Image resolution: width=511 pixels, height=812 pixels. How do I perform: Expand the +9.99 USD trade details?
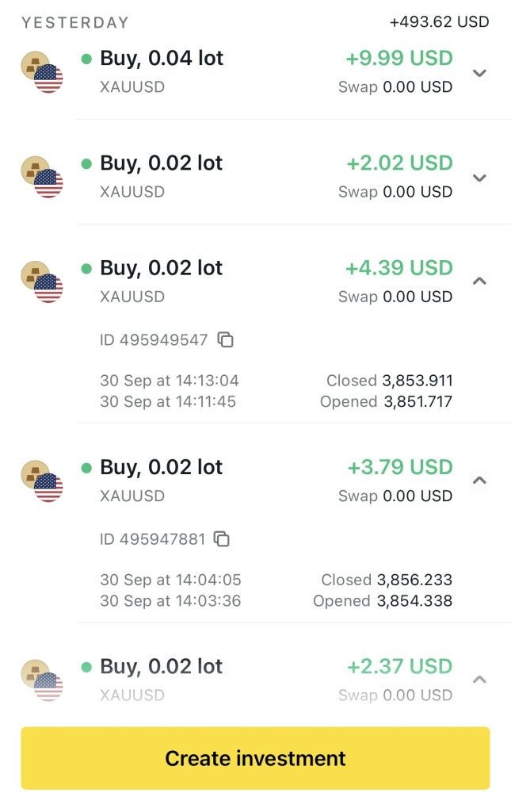(479, 73)
